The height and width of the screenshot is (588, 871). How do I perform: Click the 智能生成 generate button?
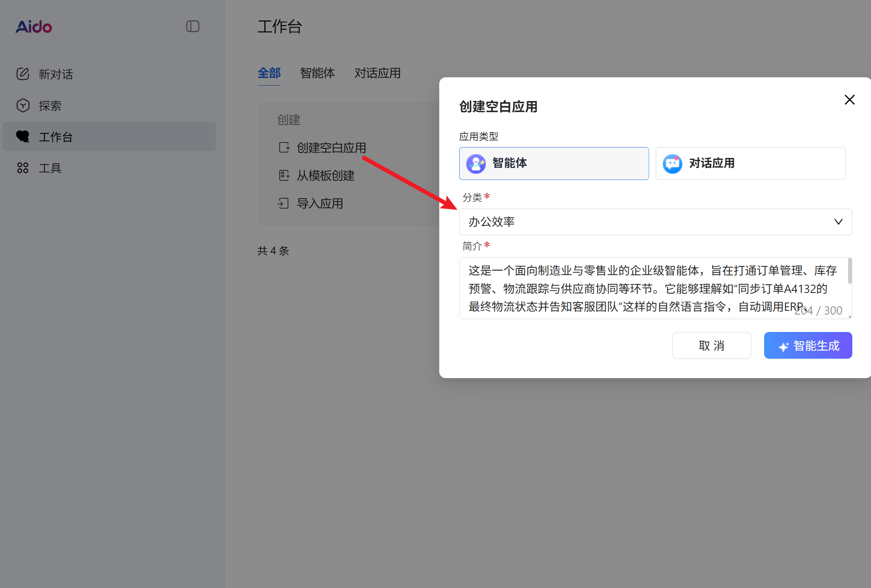[x=808, y=345]
